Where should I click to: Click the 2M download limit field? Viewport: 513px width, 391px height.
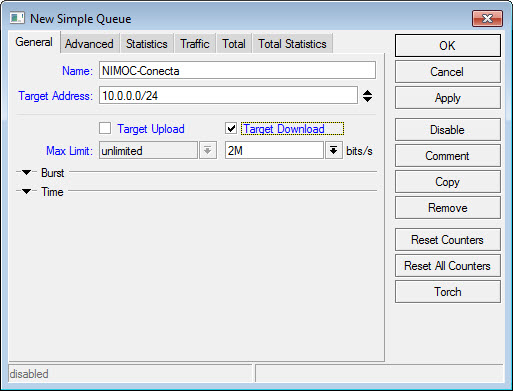click(x=274, y=151)
